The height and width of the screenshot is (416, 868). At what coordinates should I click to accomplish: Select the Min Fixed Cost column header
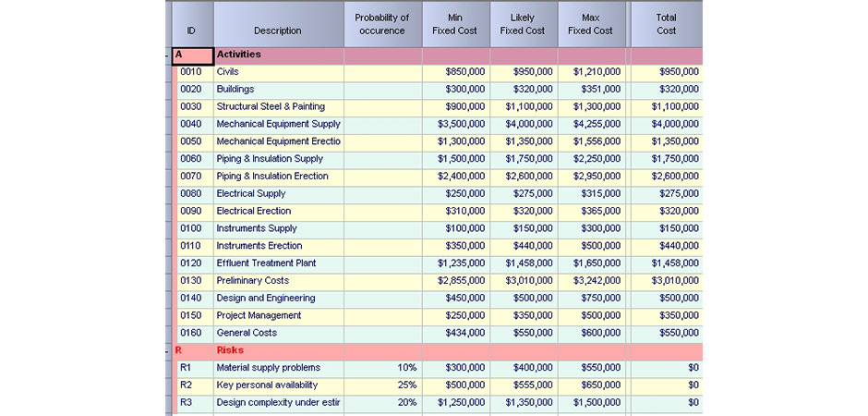454,24
